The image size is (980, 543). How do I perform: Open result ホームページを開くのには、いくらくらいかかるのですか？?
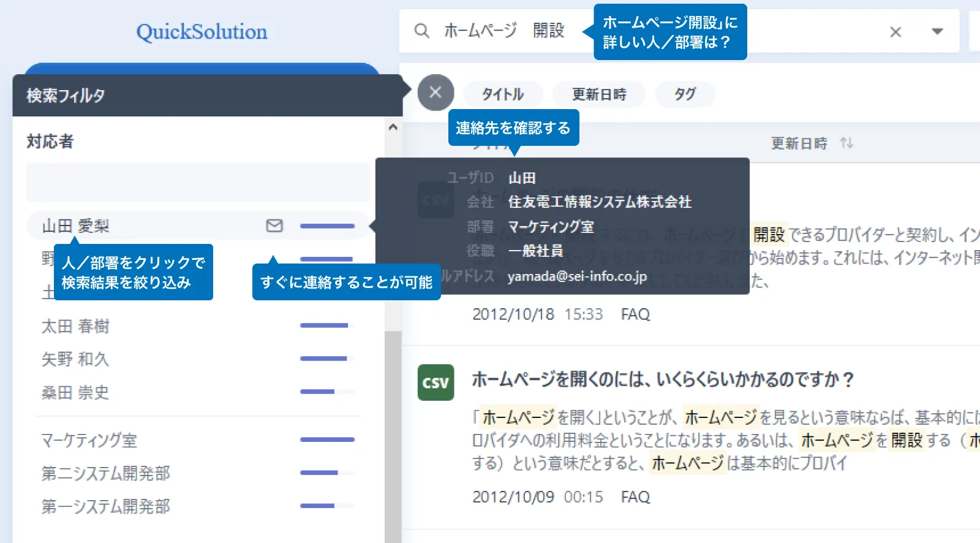click(663, 379)
